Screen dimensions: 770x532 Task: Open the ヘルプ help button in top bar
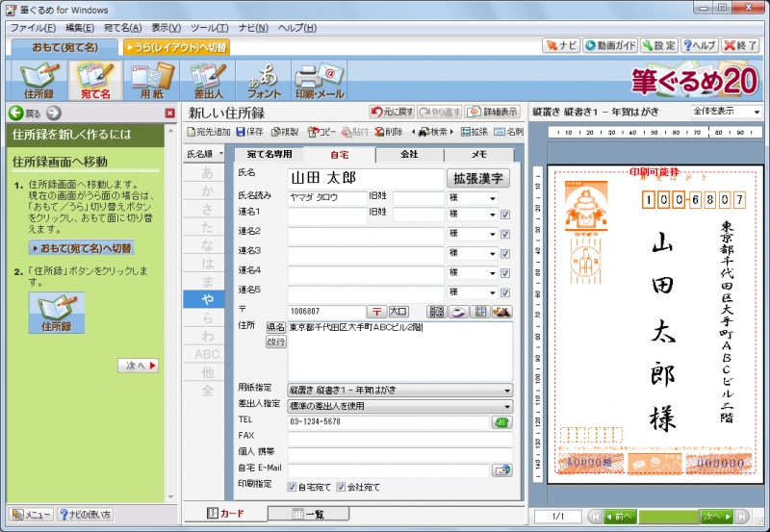(700, 45)
